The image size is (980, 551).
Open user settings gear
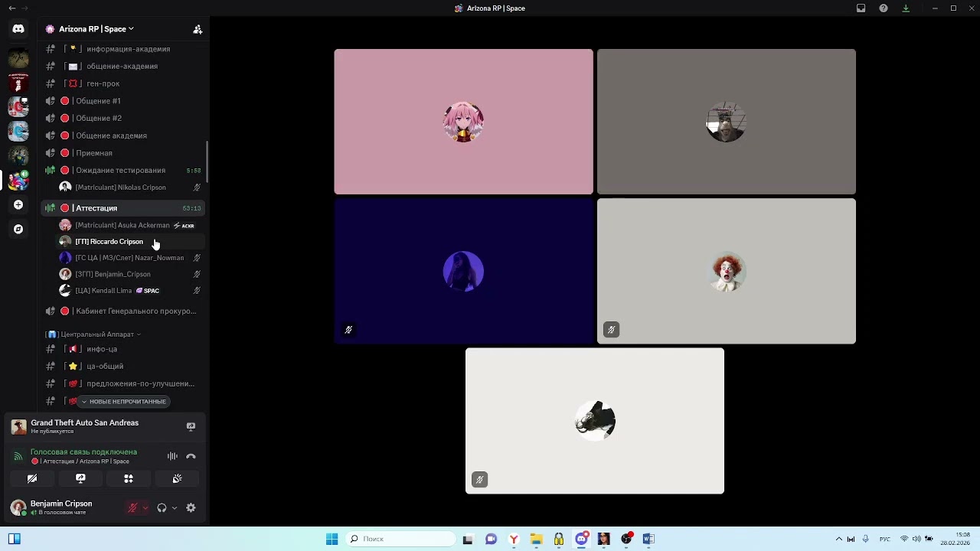coord(191,507)
